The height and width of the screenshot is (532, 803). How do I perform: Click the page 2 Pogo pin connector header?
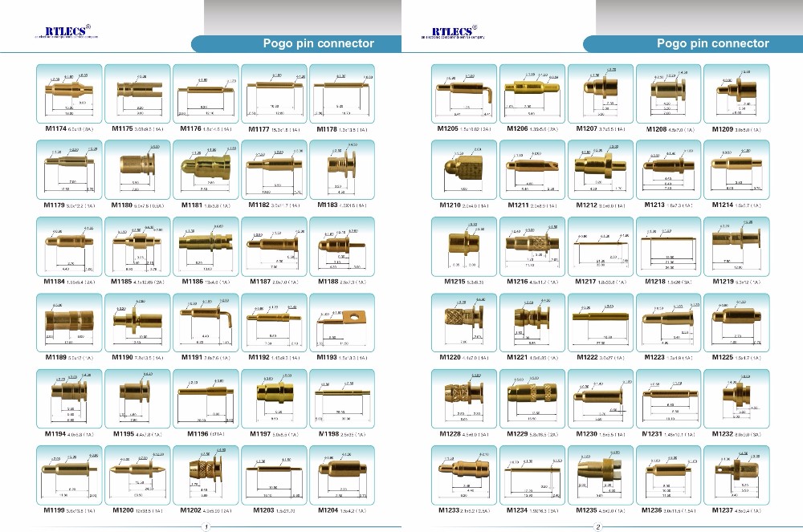[713, 43]
